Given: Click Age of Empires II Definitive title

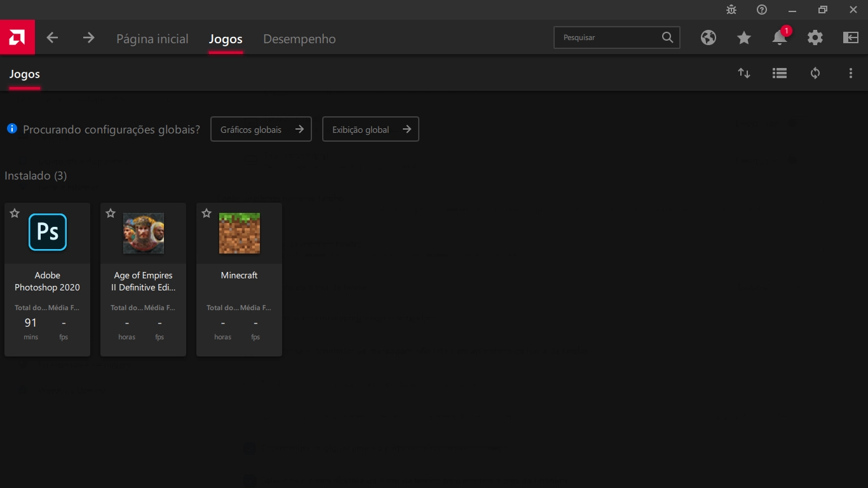Looking at the screenshot, I should coord(144,281).
